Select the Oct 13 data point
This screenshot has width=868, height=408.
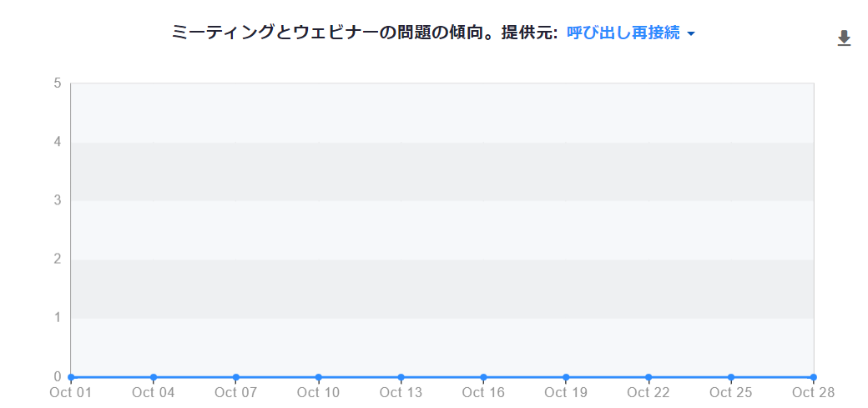coord(401,377)
